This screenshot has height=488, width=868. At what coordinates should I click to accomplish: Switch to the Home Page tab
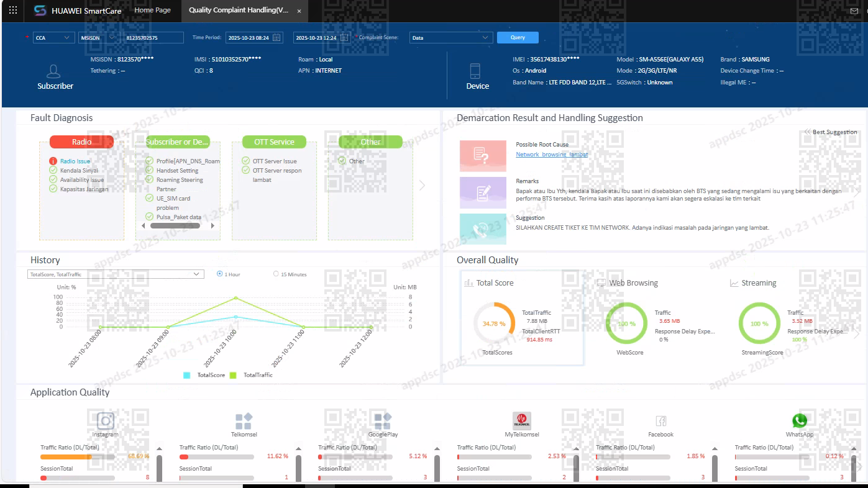coord(152,11)
